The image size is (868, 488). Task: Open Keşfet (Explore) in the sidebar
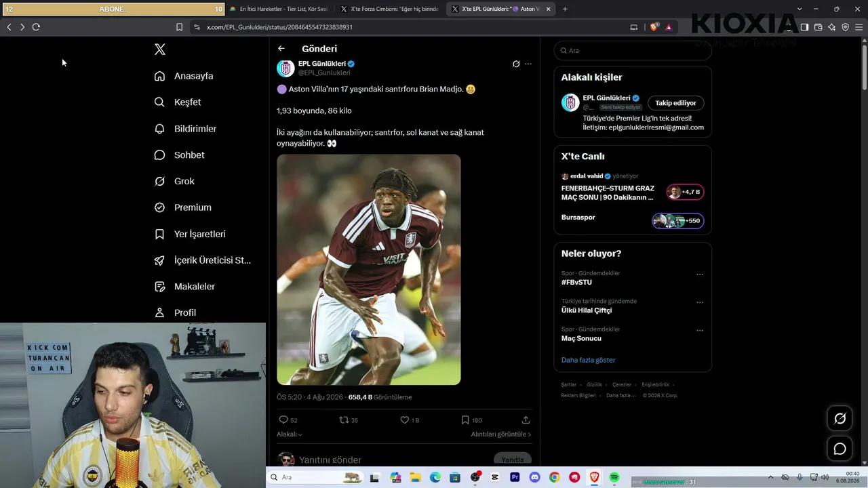tap(178, 102)
